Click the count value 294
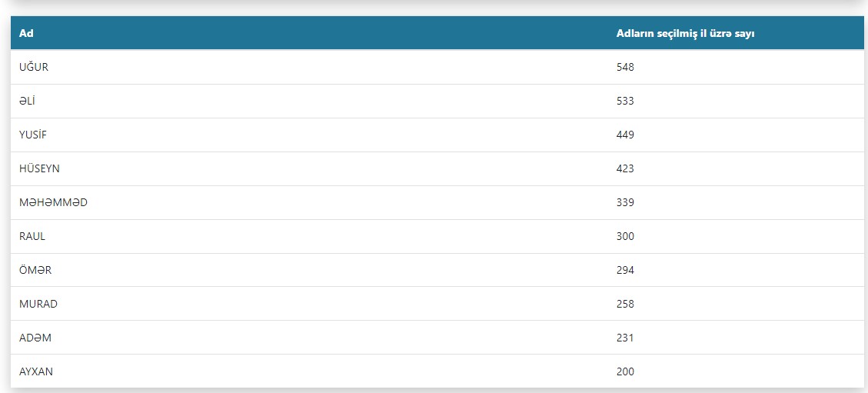The width and height of the screenshot is (868, 393). pyautogui.click(x=625, y=270)
